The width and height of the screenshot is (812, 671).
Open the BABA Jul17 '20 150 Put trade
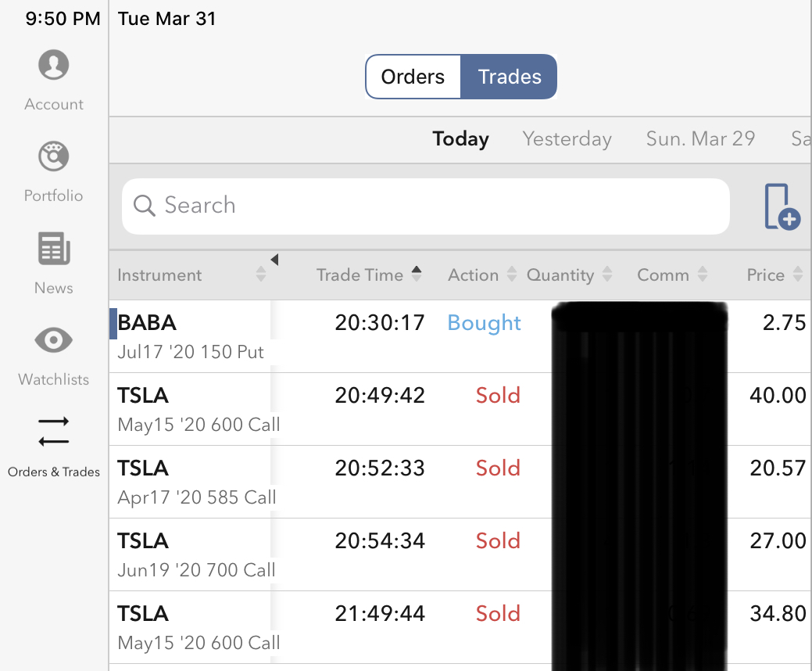pos(191,336)
